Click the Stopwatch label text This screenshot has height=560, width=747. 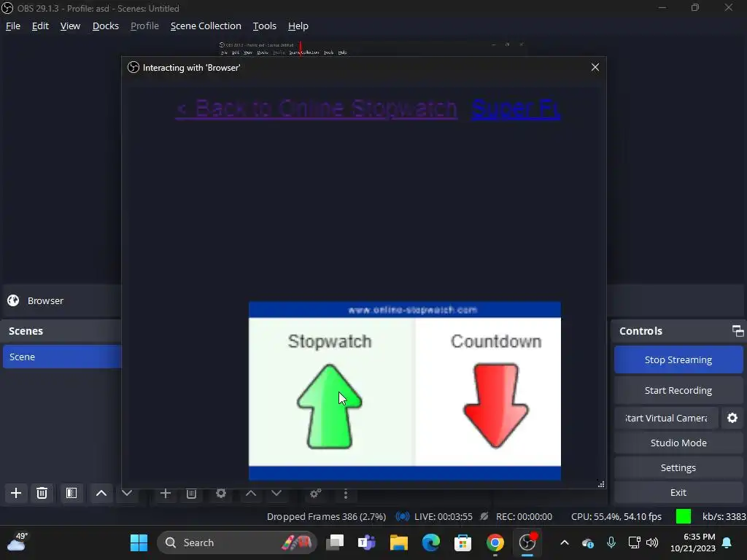329,341
